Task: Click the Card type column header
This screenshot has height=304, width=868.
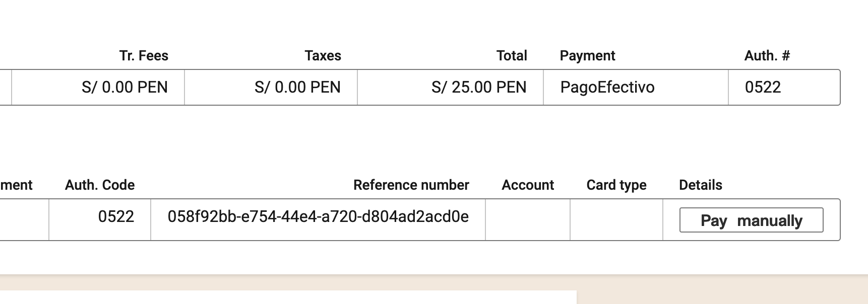Action: coord(616,185)
